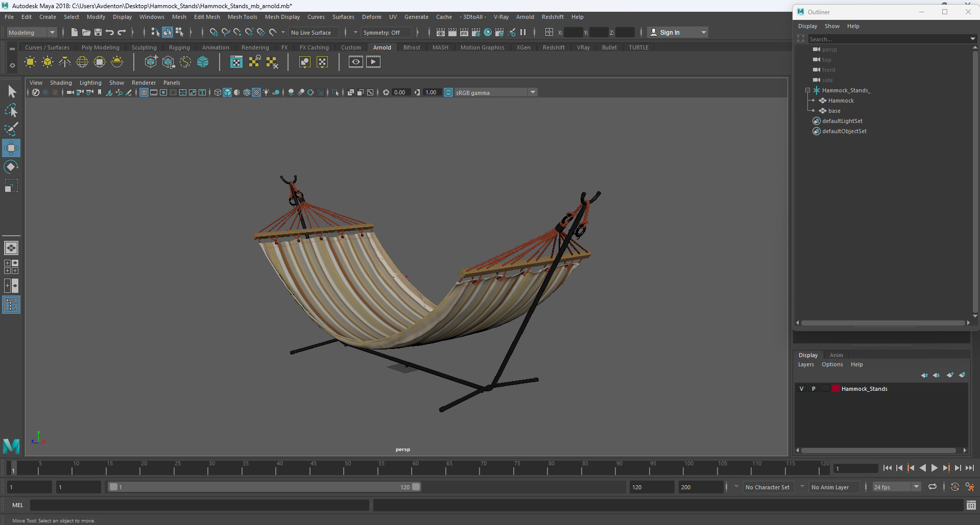Select the arrow Select tool
980x525 pixels.
11,92
